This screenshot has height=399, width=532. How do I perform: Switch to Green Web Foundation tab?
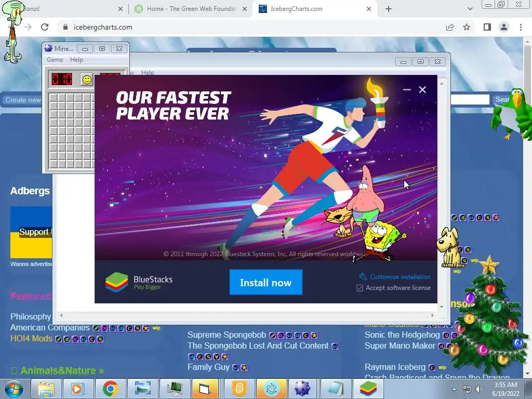click(x=191, y=9)
